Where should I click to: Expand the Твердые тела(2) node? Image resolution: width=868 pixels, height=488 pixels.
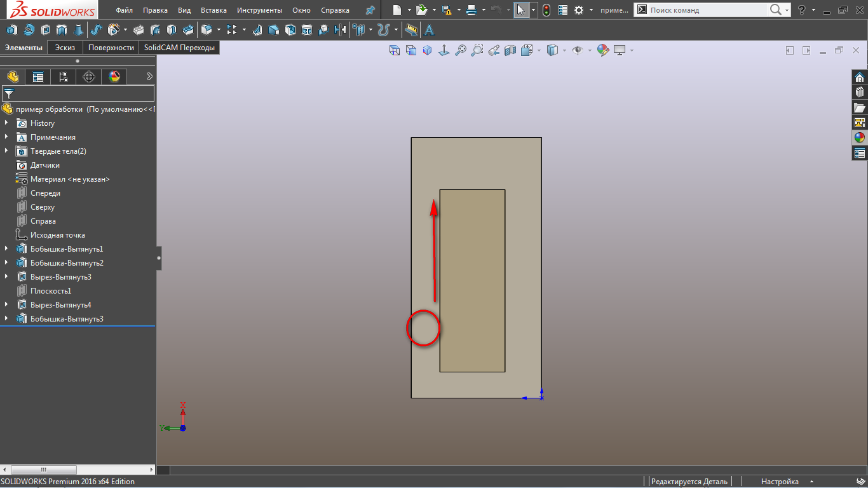click(6, 151)
